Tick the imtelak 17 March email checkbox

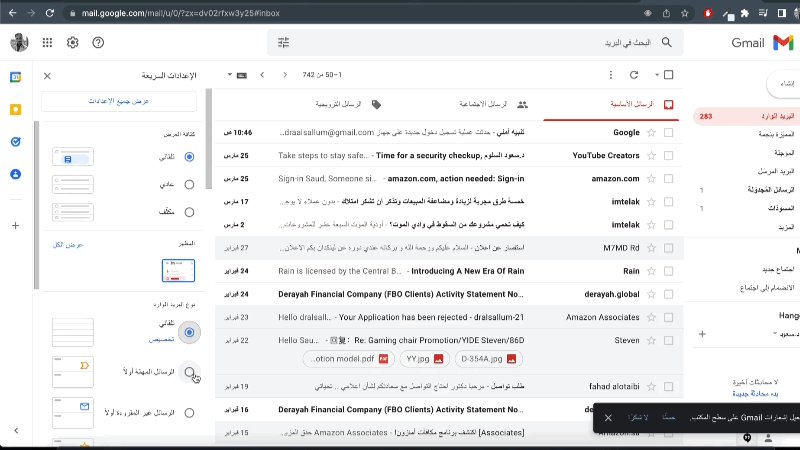click(668, 202)
